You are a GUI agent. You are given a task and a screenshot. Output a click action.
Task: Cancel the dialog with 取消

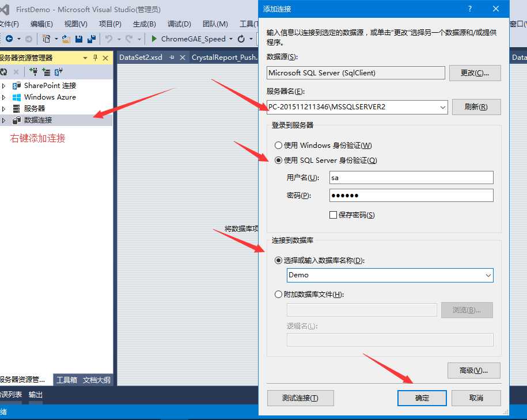click(476, 398)
